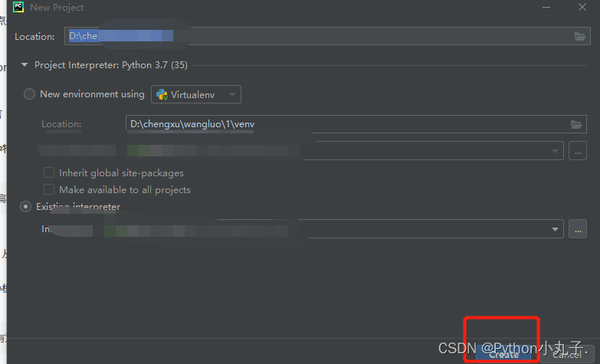Open the Virtualenv environment type dropdown

(x=196, y=94)
